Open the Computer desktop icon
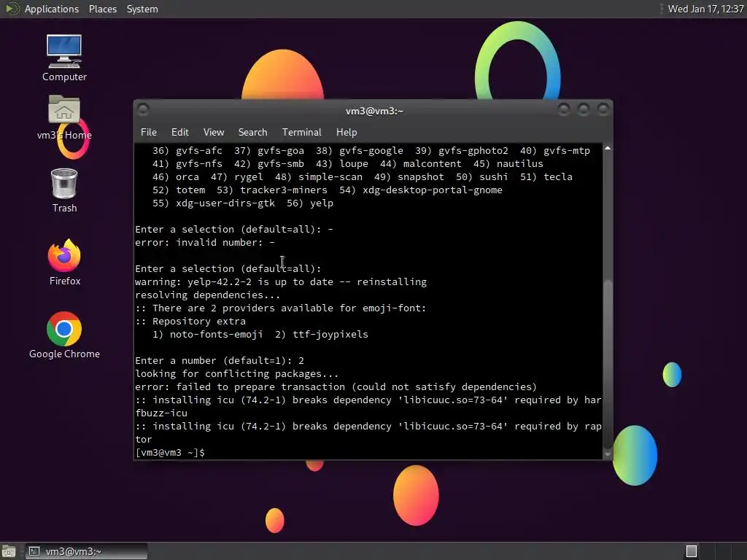 coord(64,58)
